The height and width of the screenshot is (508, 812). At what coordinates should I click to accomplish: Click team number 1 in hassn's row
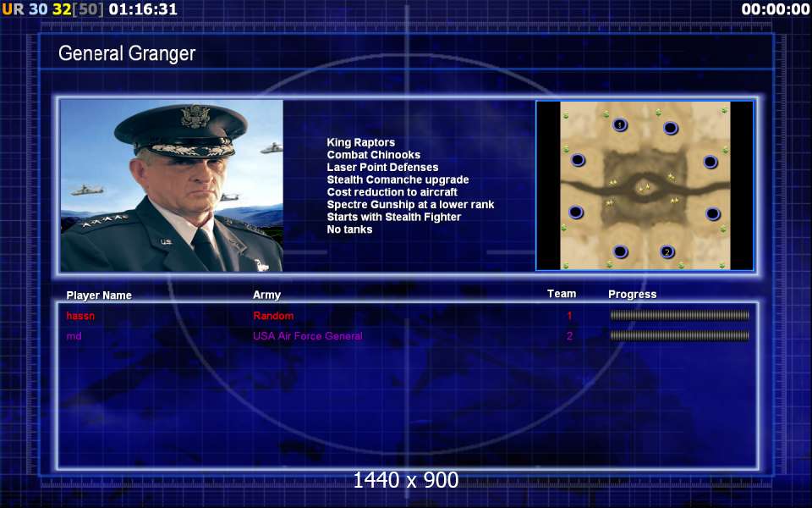[x=569, y=316]
